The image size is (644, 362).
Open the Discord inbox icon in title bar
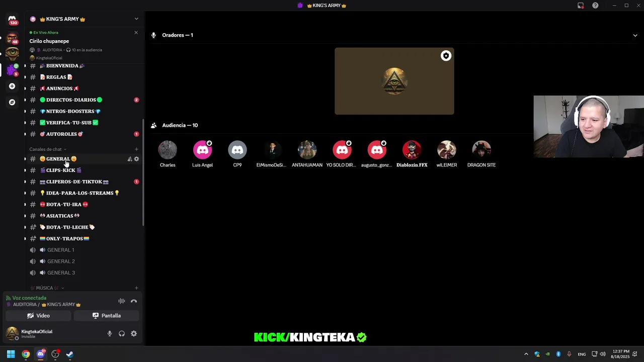point(581,6)
